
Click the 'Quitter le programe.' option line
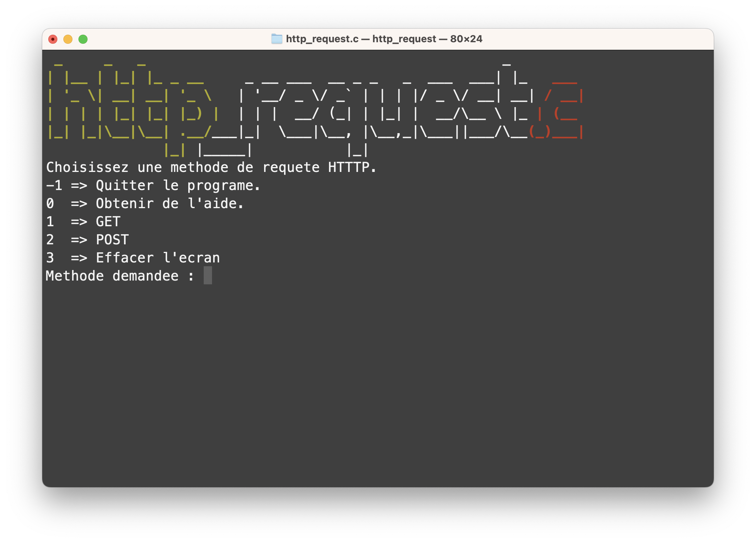tap(178, 186)
